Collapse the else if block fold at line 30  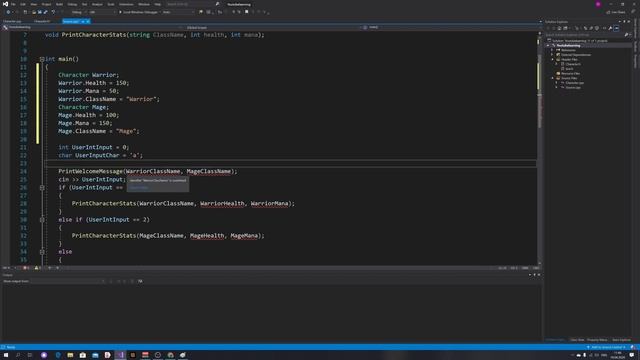42,220
